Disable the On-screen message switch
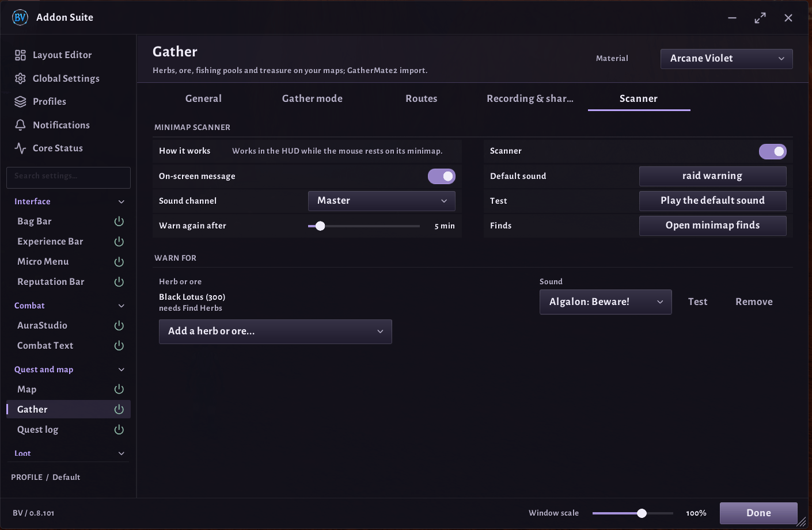812x530 pixels. [442, 176]
